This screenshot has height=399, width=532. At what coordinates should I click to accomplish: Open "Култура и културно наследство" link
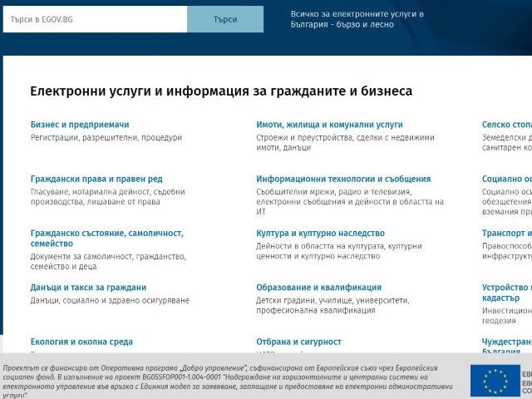(x=320, y=234)
